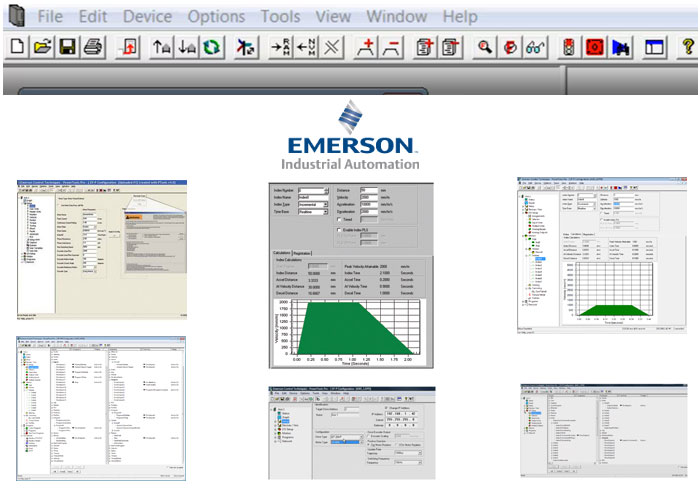
Task: Save with the floppy disk icon
Action: (x=68, y=47)
